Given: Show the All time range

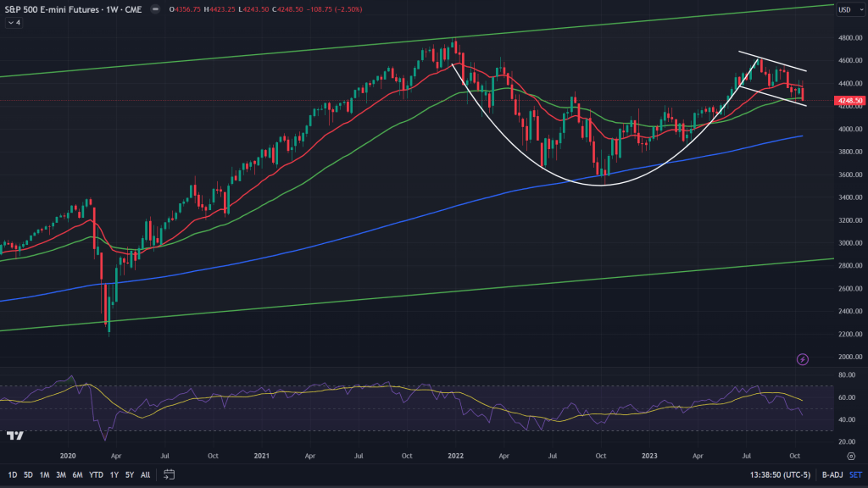Looking at the screenshot, I should point(146,474).
